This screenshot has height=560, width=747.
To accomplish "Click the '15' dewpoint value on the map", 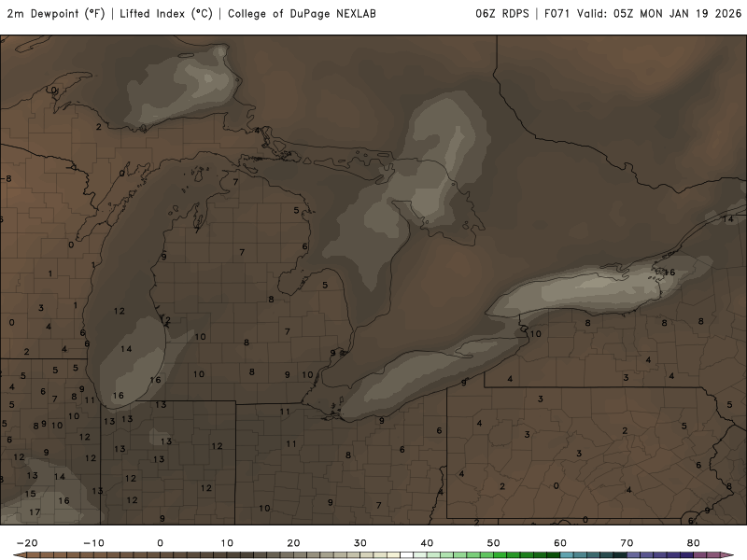I will [x=30, y=494].
